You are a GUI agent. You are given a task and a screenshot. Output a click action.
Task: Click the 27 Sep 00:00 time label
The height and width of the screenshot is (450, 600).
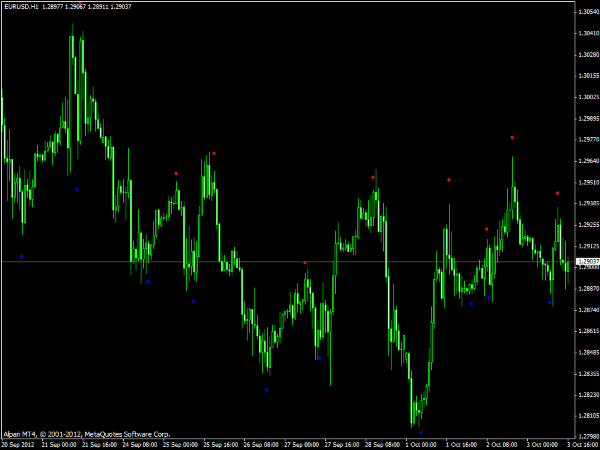[302, 445]
